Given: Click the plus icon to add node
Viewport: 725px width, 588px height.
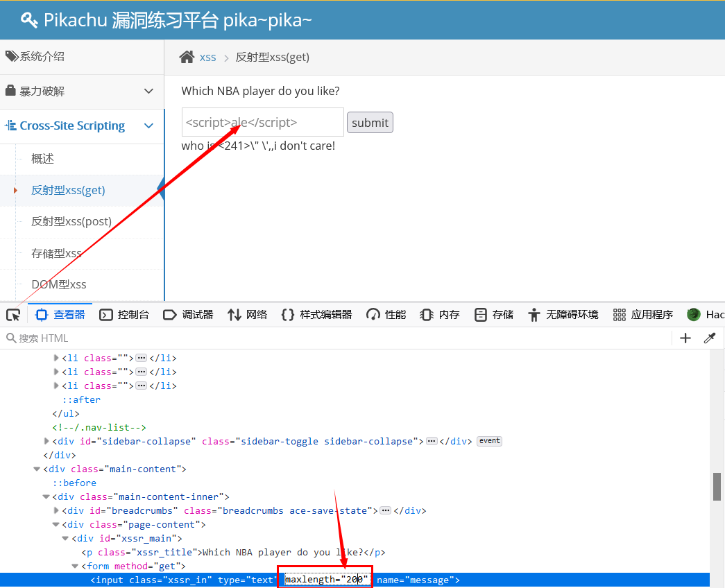Looking at the screenshot, I should click(685, 338).
